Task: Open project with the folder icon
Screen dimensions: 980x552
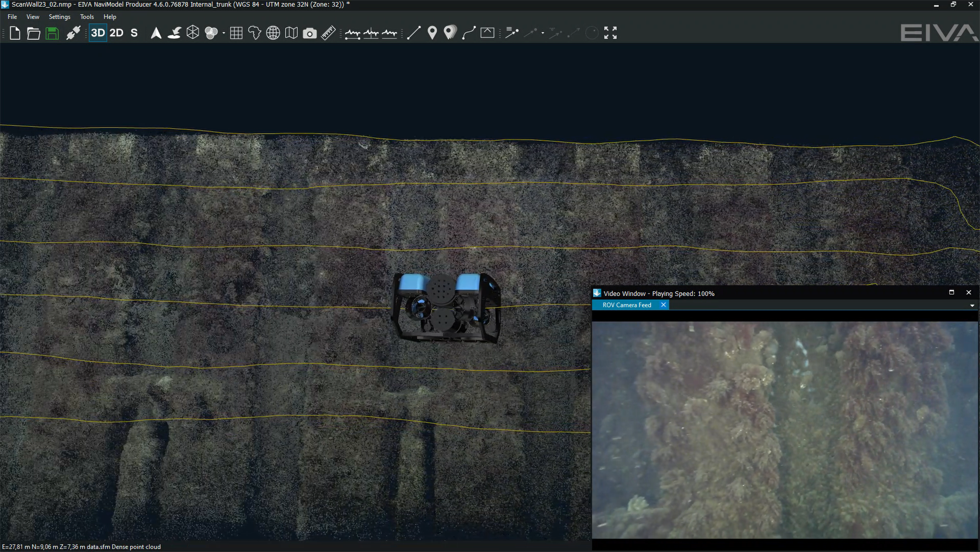Action: click(34, 33)
